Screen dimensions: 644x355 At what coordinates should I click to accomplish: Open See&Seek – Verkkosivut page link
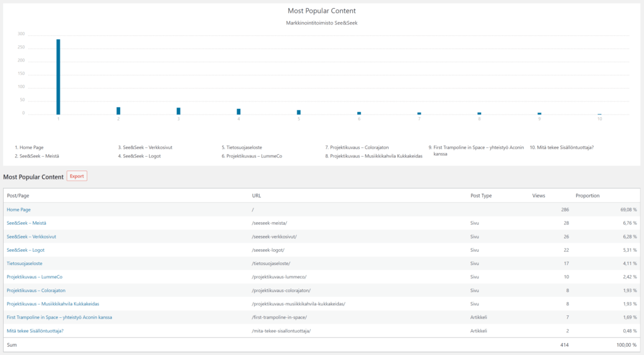[31, 237]
